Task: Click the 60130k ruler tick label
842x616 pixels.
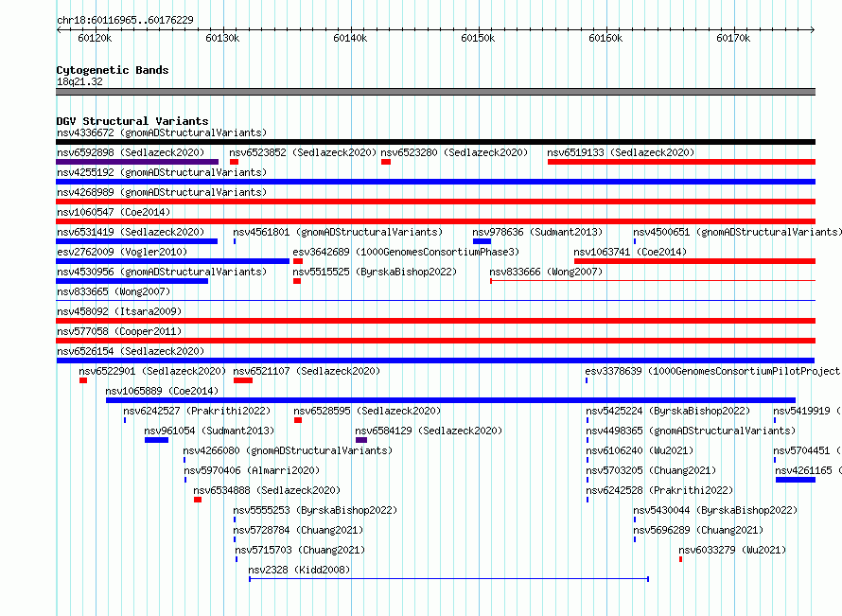Action: (222, 38)
